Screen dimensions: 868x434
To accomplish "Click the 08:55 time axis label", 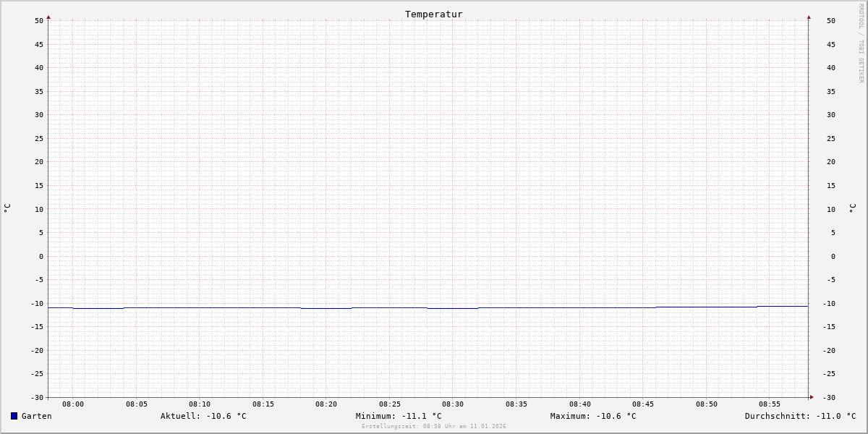I will click(770, 404).
